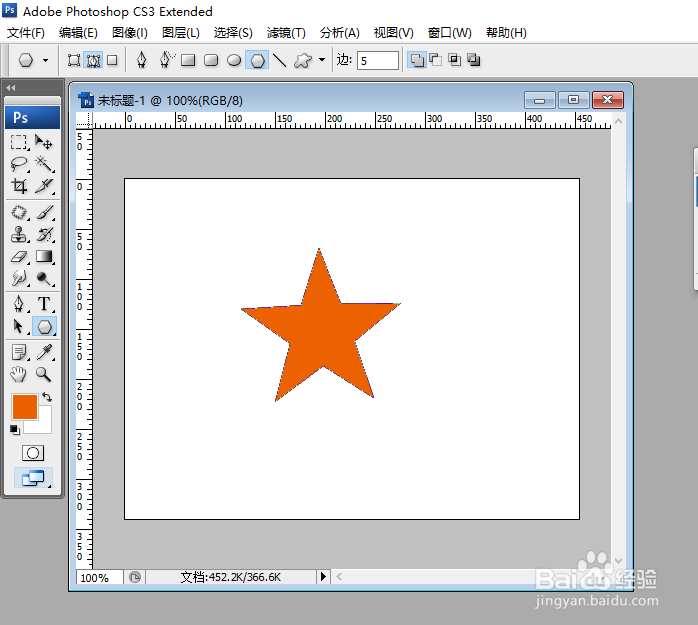
Task: Select the Zoom tool
Action: 44,374
